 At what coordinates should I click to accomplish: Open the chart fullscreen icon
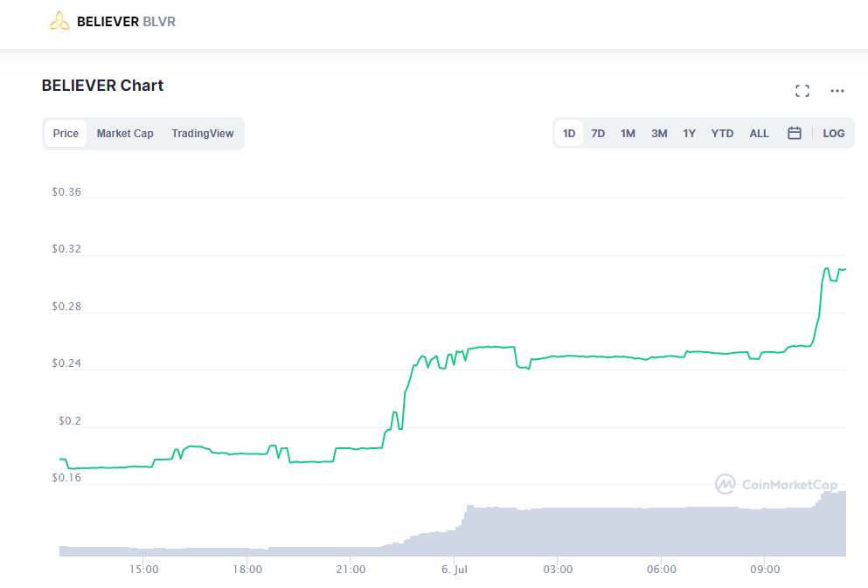[x=802, y=91]
